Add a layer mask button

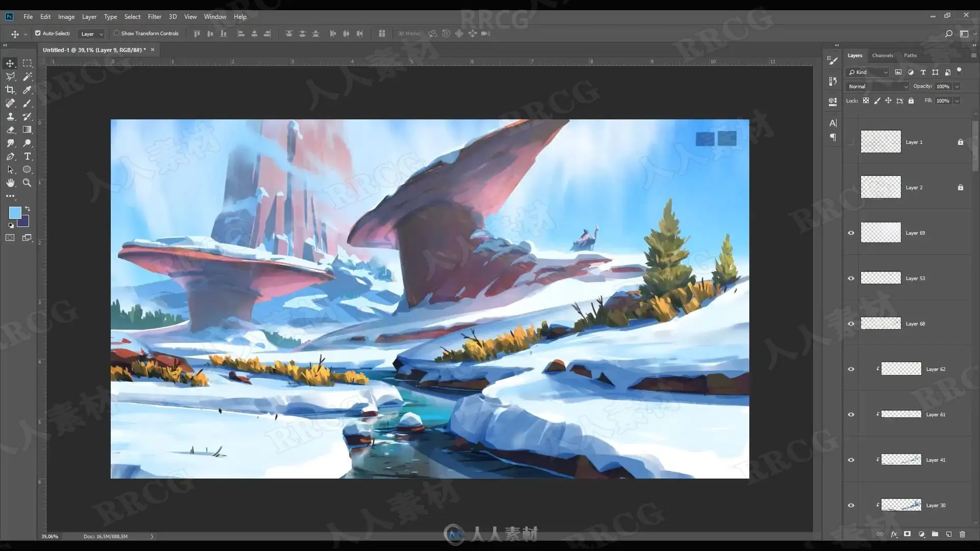pyautogui.click(x=907, y=534)
